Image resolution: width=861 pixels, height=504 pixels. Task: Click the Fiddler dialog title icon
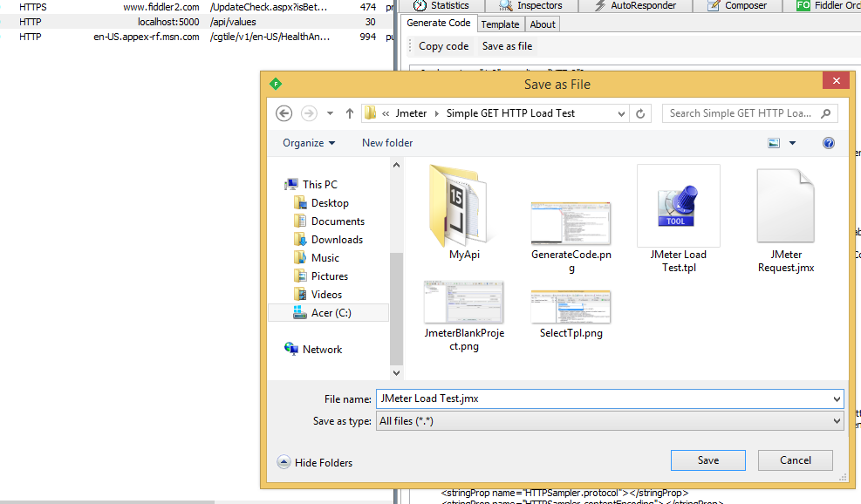coord(276,84)
